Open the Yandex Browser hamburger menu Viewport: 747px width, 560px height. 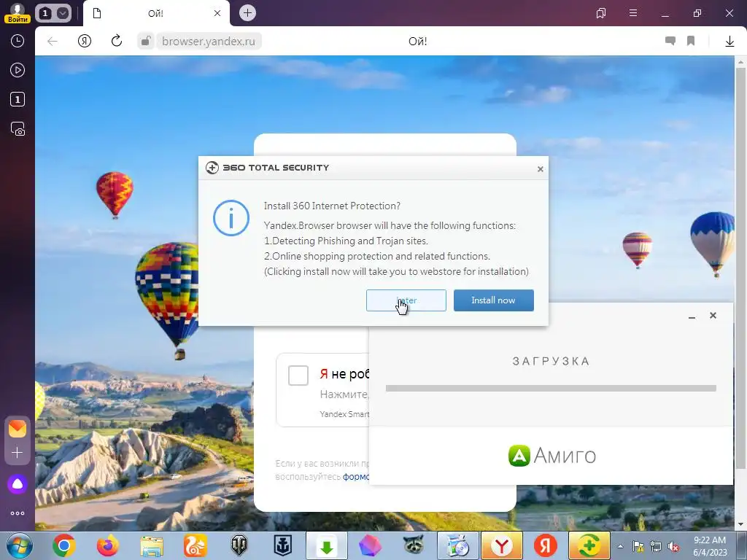[633, 13]
